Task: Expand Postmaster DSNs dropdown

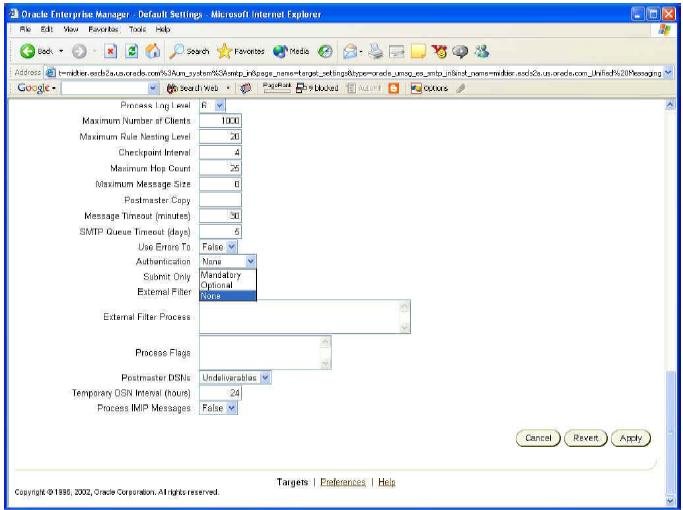Action: point(265,378)
